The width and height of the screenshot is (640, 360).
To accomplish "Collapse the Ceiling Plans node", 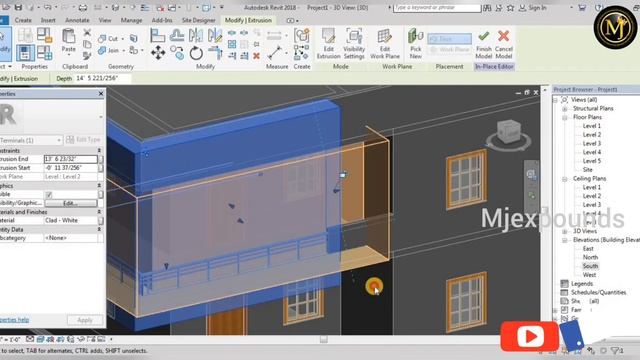I will tap(565, 179).
